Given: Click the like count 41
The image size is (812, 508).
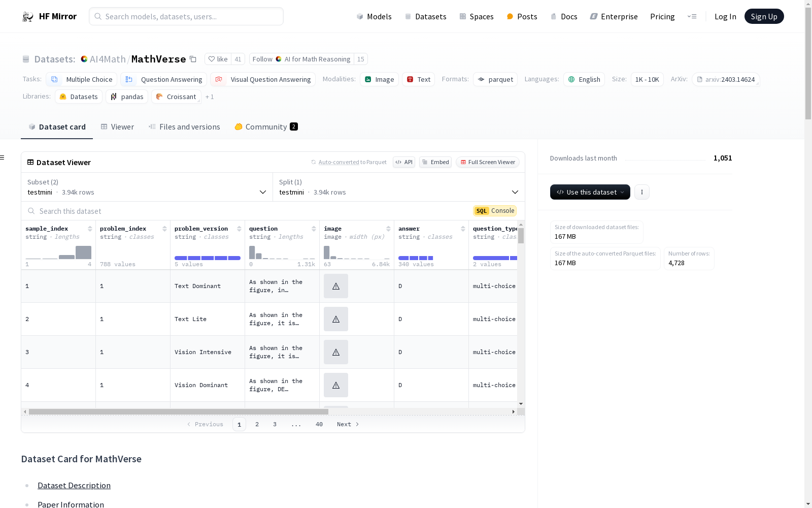Looking at the screenshot, I should 238,59.
